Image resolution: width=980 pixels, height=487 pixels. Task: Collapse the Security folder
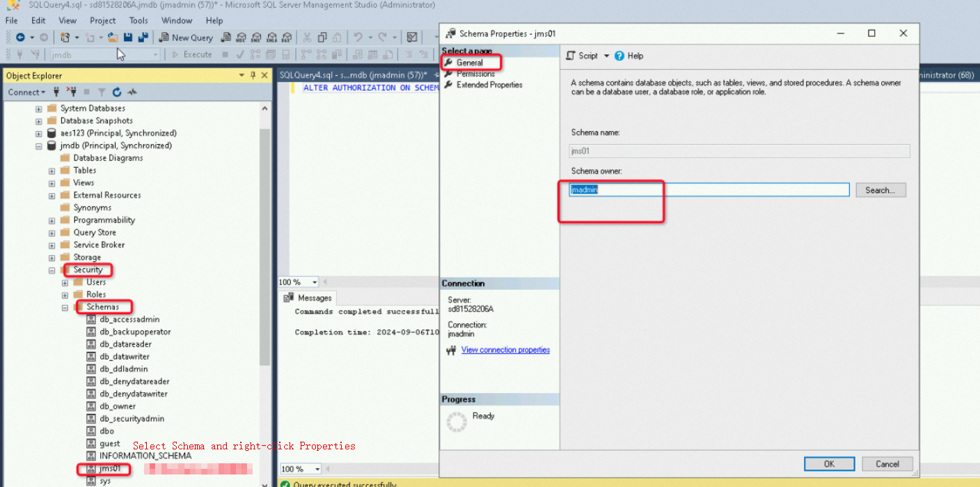[52, 270]
